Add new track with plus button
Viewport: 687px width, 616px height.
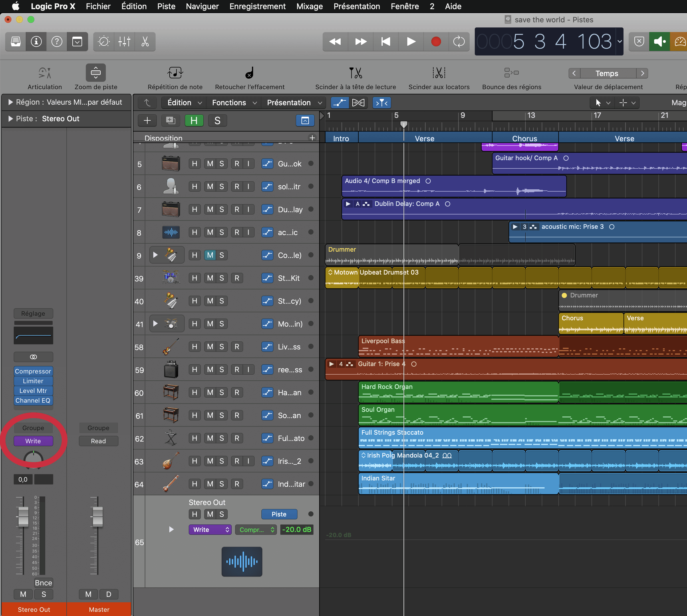click(x=147, y=120)
